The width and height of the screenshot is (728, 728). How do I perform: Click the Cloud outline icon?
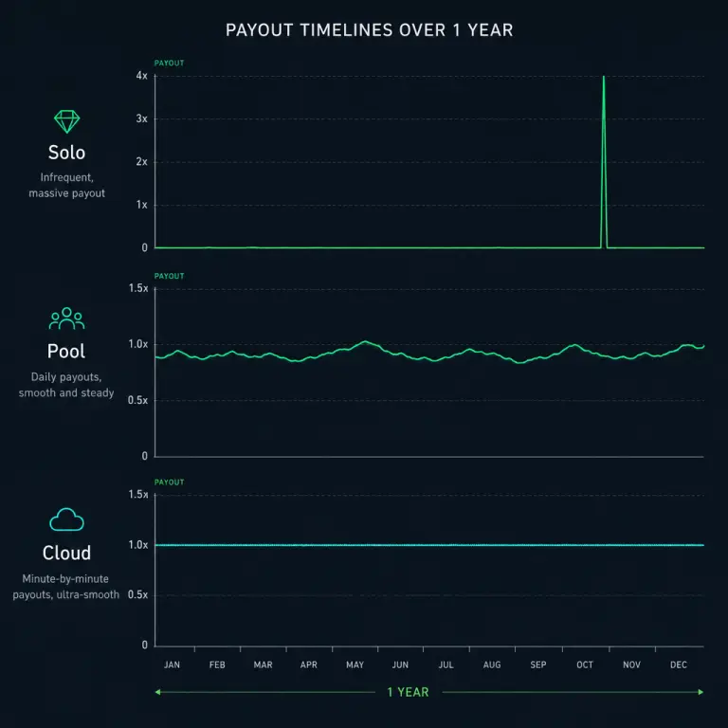point(67,519)
